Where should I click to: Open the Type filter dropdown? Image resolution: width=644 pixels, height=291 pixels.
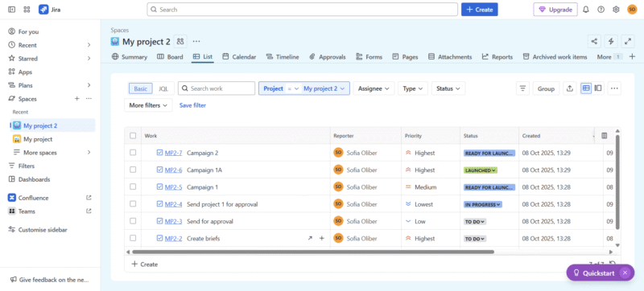(413, 88)
